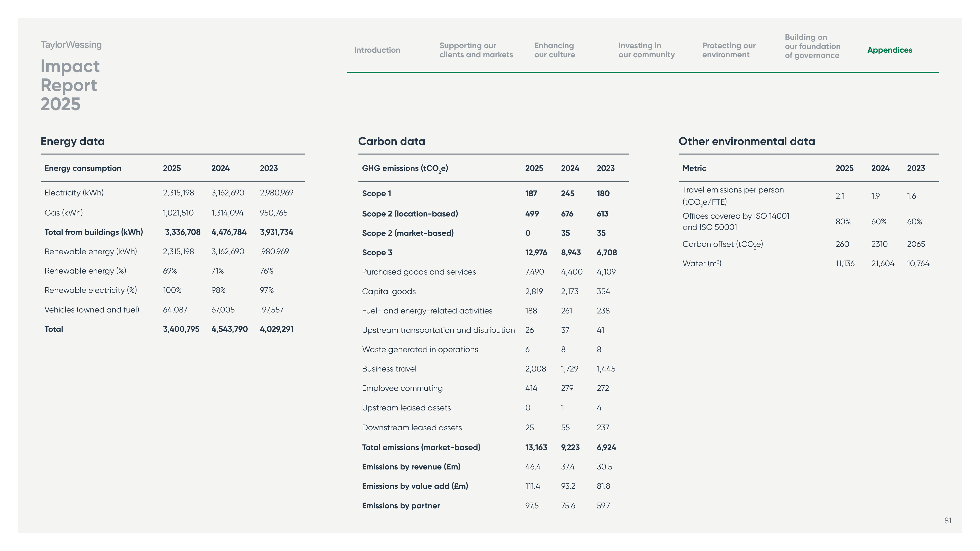Open the Enhancing our culture section
Screen dimensions: 980x551
554,50
